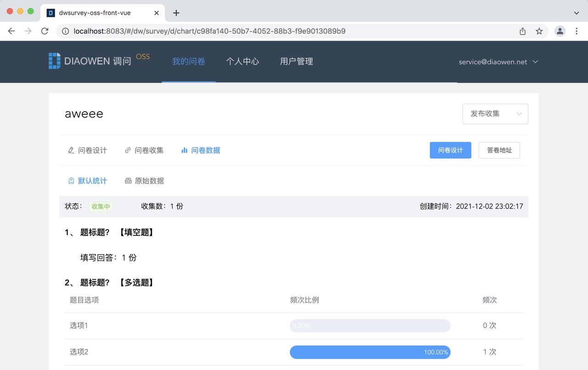Click the pencil icon next to 问卷设计
The height and width of the screenshot is (370, 588).
[71, 150]
